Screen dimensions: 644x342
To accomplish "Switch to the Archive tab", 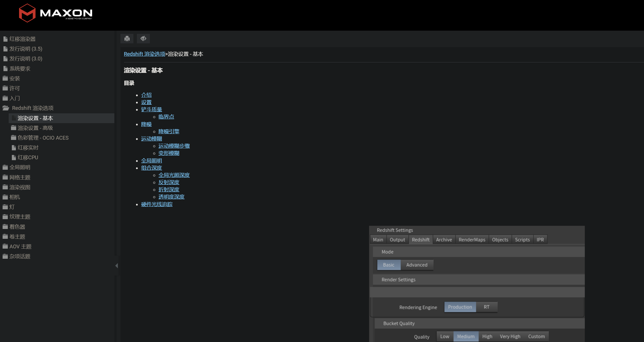I will 444,240.
